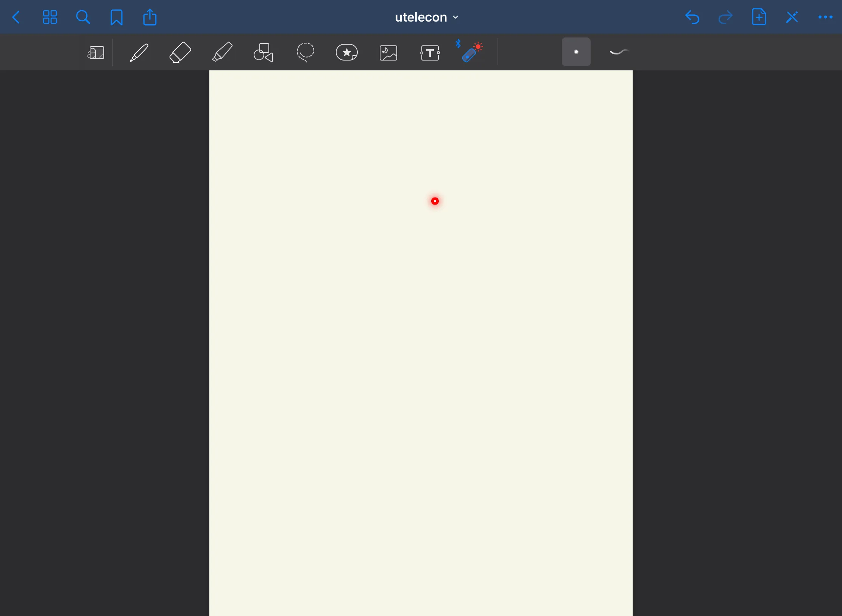Select the Image insert tool
842x616 pixels.
(388, 53)
